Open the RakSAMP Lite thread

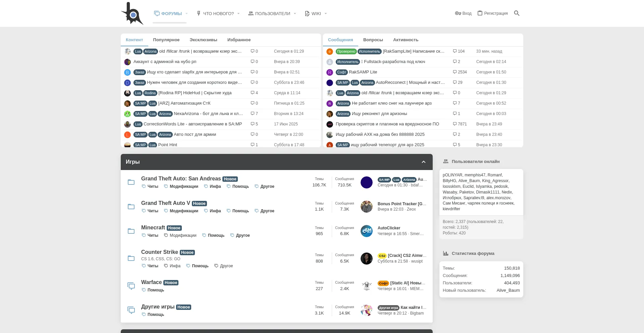click(x=363, y=72)
